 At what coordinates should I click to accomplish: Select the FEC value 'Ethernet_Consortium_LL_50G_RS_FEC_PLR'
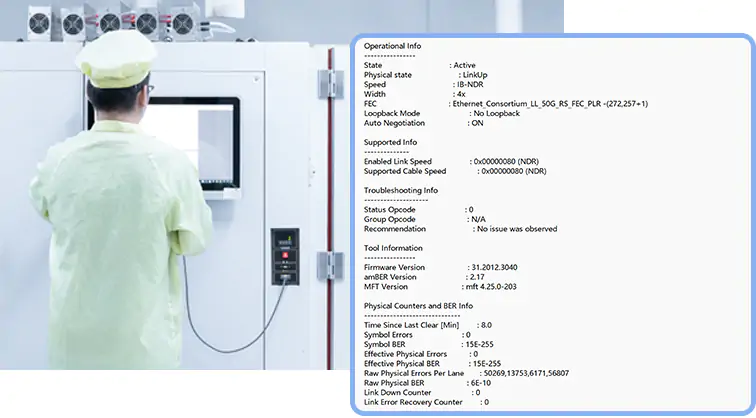click(x=526, y=104)
